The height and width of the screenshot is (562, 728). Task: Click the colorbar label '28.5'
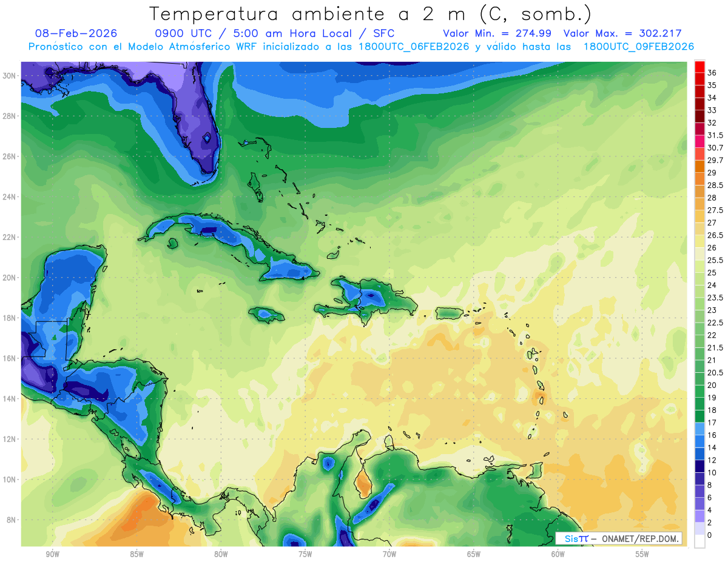[715, 186]
